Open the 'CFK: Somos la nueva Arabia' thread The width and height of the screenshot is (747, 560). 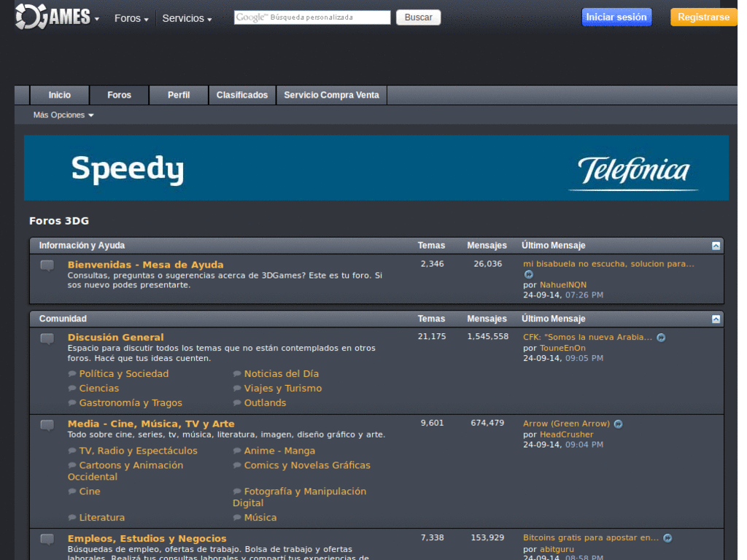[x=587, y=337]
